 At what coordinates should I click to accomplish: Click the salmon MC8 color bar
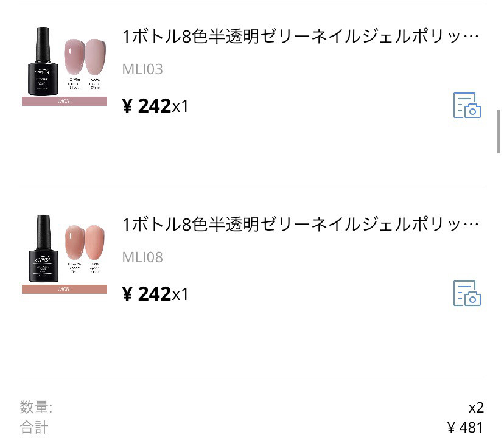65,289
